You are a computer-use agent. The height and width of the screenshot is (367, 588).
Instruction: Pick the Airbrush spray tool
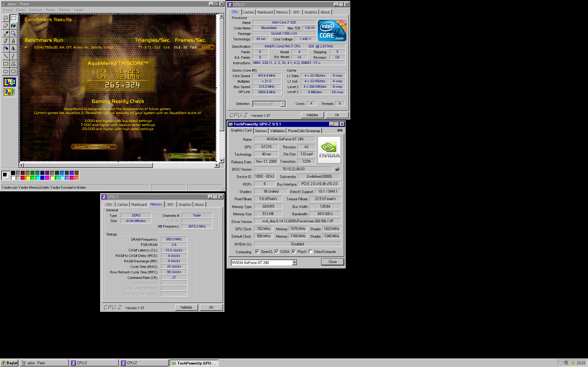click(6, 48)
